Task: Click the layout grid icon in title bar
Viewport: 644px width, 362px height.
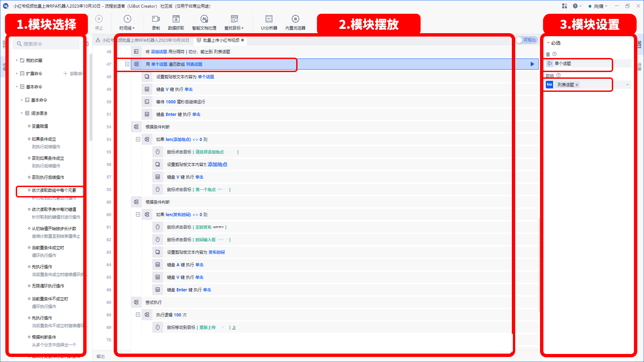Action: coord(565,6)
